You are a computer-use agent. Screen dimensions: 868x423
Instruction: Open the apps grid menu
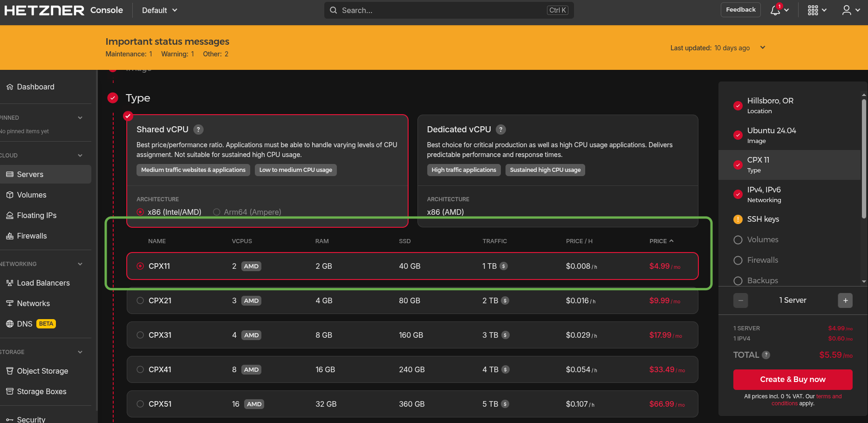813,10
